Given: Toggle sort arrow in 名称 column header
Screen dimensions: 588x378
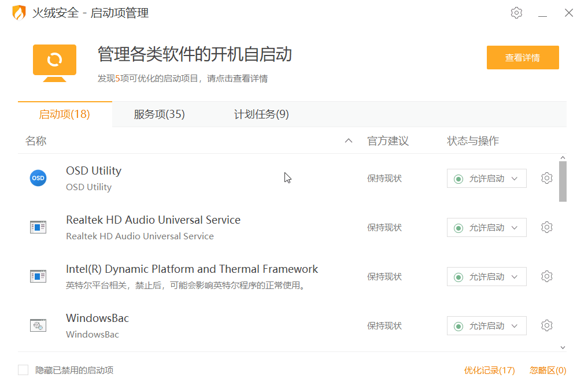Looking at the screenshot, I should point(349,140).
